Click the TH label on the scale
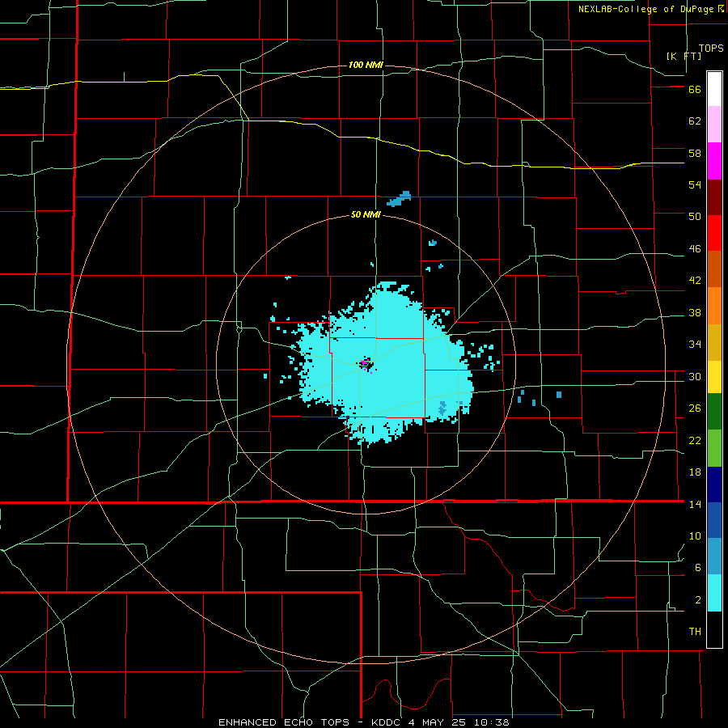This screenshot has width=728, height=728. 695,632
